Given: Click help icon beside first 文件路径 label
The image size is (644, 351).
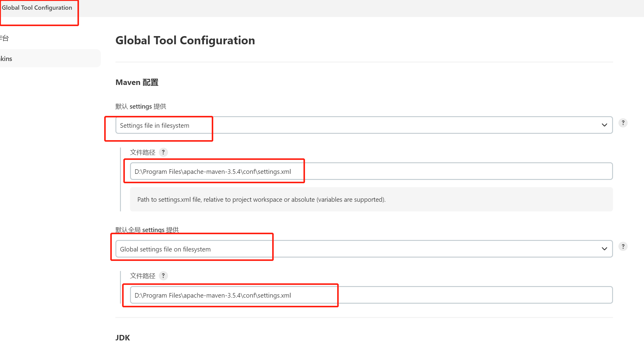Looking at the screenshot, I should coord(163,152).
